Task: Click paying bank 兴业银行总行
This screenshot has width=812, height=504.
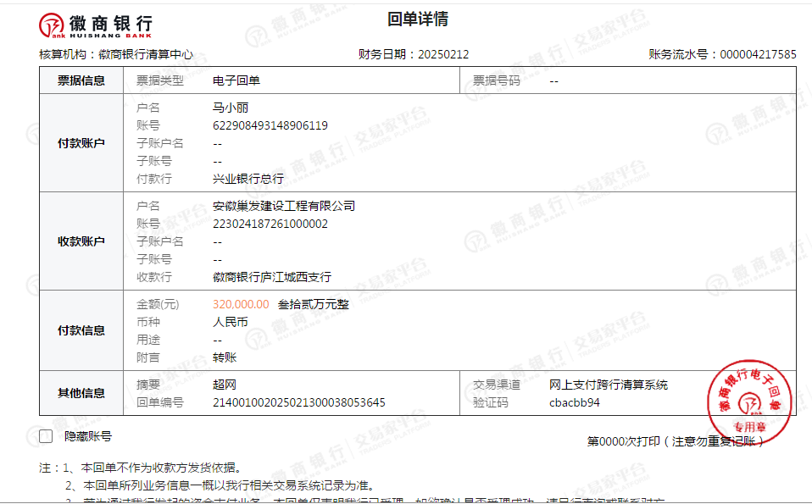Action: pyautogui.click(x=247, y=179)
